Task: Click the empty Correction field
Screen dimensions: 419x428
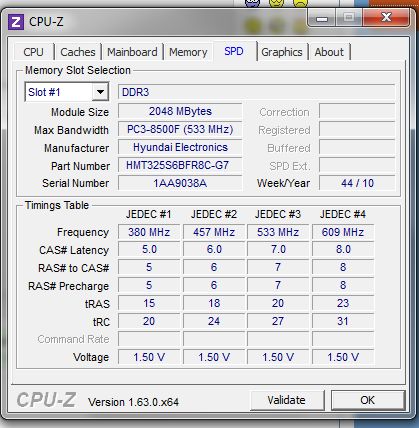Action: (357, 111)
